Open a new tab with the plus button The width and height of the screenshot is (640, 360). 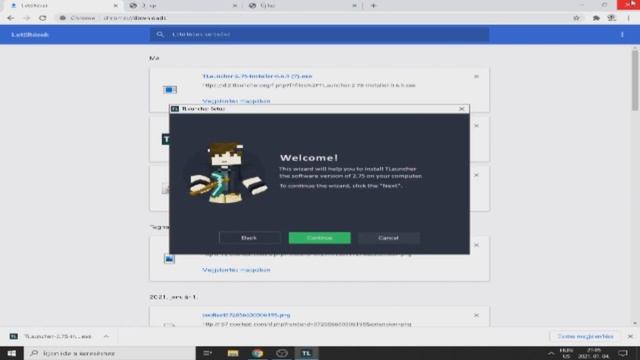pos(373,5)
